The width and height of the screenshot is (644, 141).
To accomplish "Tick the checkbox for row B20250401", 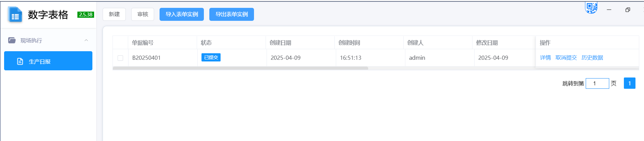I will [x=120, y=58].
